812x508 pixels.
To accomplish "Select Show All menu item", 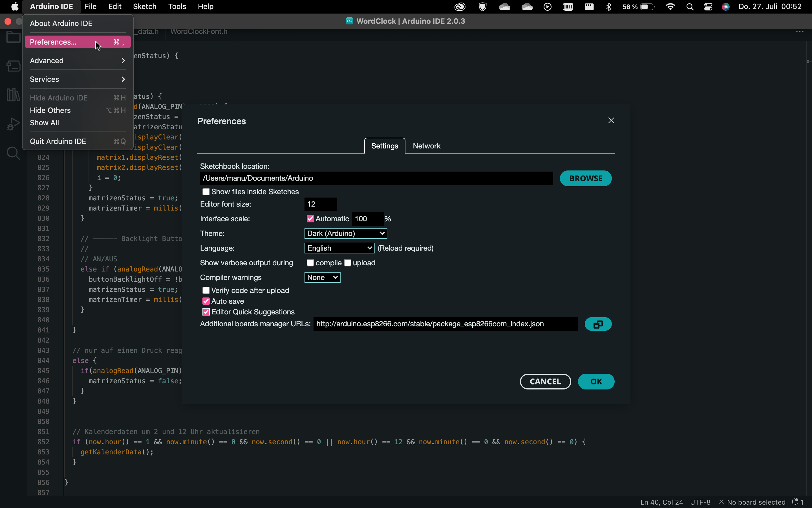I will click(78, 123).
